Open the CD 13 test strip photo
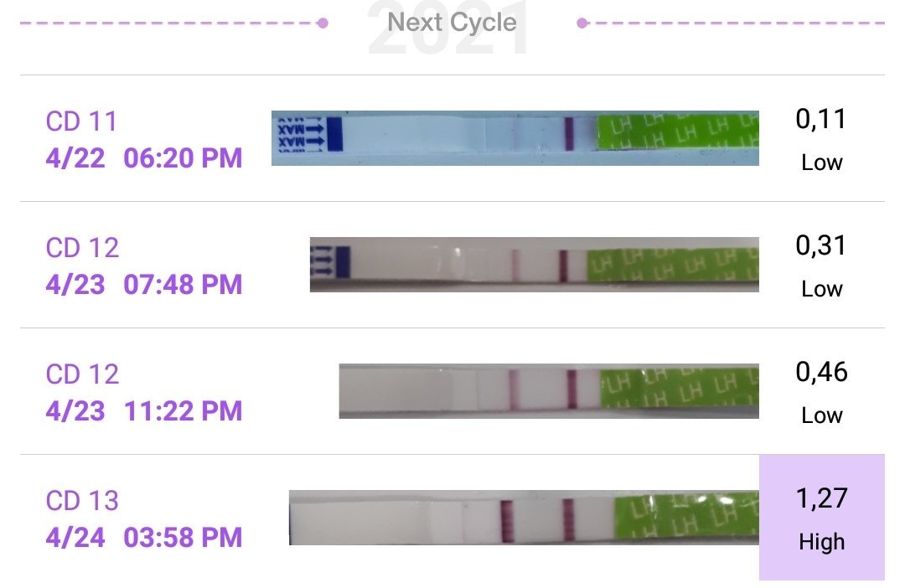This screenshot has height=588, width=905. pos(524,517)
